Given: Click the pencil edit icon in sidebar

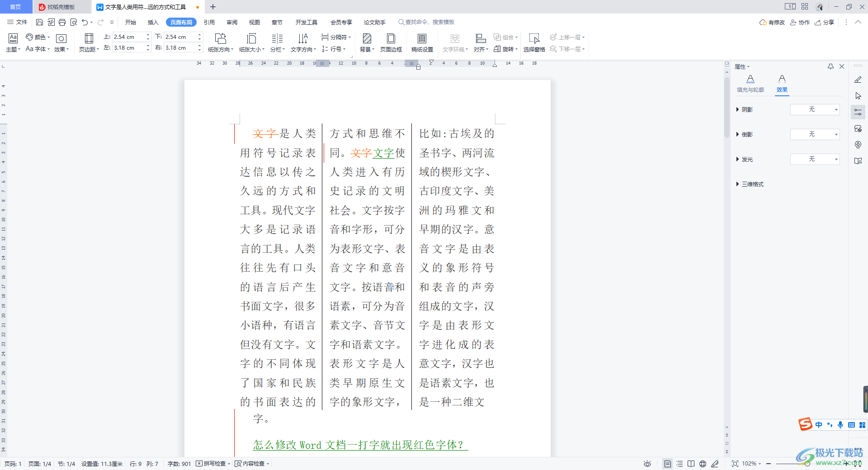Looking at the screenshot, I should pyautogui.click(x=858, y=80).
